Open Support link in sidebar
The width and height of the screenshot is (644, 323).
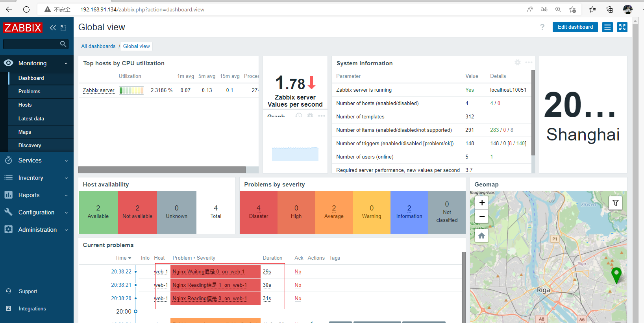pos(28,291)
